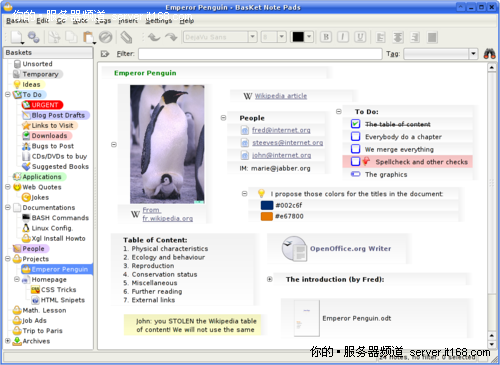The height and width of the screenshot is (365, 500).
Task: Select the BASH Commands basket
Action: pos(55,218)
